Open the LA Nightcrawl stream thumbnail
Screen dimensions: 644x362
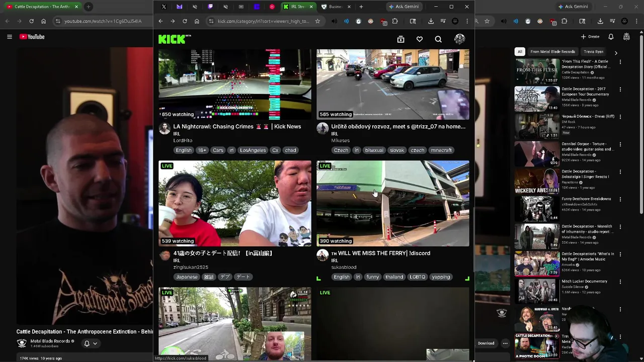click(235, 84)
